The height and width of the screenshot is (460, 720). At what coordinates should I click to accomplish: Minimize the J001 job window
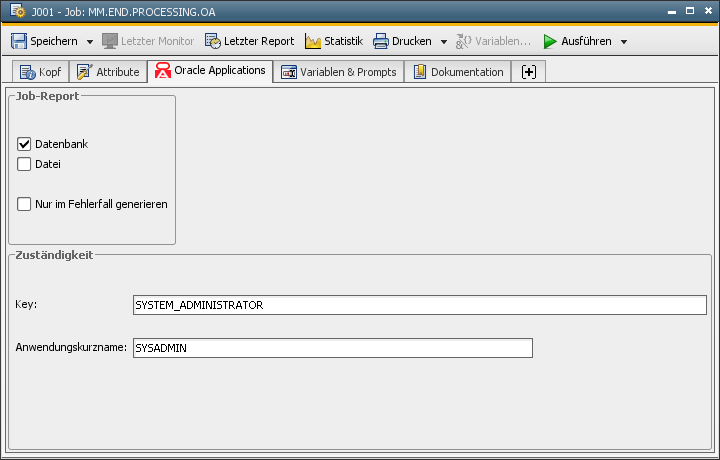672,11
